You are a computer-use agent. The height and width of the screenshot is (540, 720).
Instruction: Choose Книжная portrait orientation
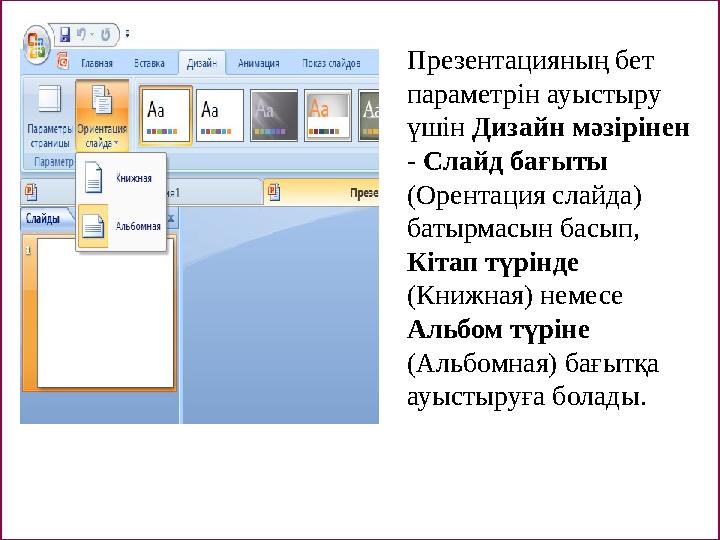(121, 178)
